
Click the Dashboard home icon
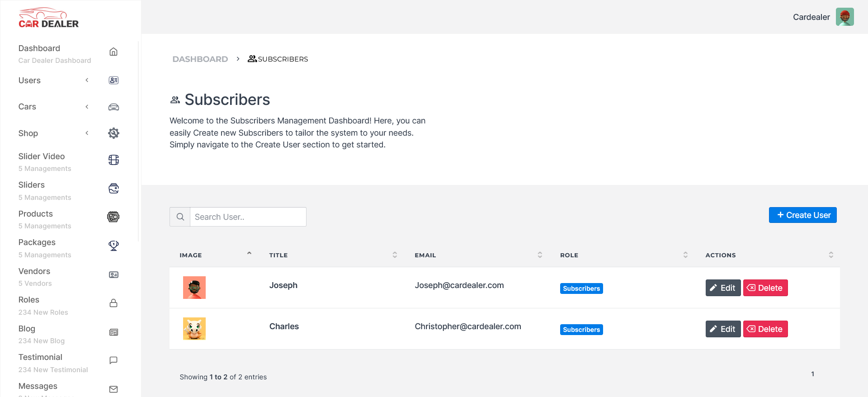click(113, 52)
